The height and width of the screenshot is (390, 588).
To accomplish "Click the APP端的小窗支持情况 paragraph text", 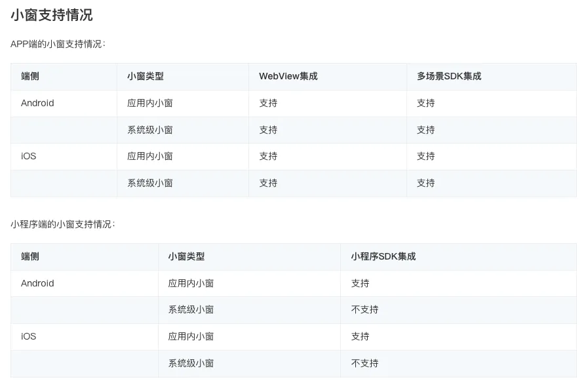I will pyautogui.click(x=58, y=44).
